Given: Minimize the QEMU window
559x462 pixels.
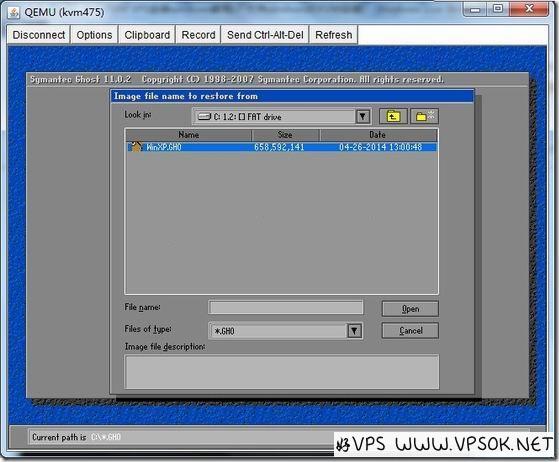Looking at the screenshot, I should coord(475,9).
